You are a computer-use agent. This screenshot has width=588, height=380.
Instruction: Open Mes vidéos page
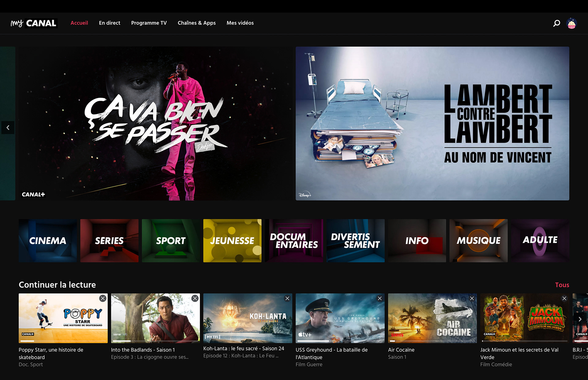(x=240, y=23)
